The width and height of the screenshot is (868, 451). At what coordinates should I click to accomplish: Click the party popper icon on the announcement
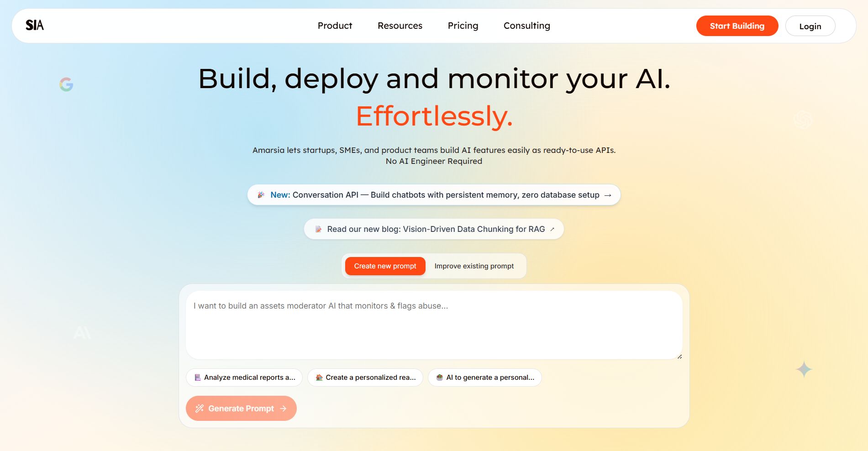pyautogui.click(x=261, y=195)
